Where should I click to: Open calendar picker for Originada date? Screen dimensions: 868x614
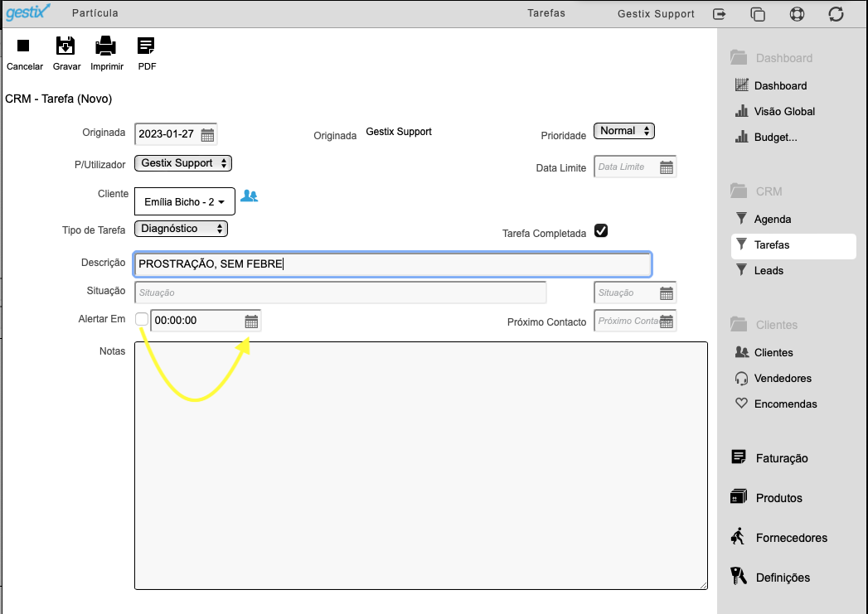[x=207, y=135]
